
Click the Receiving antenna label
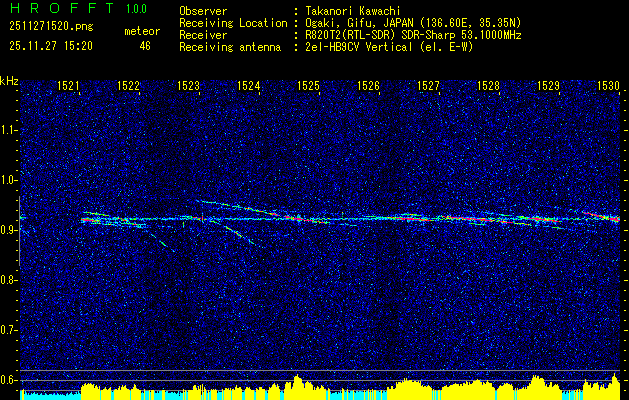(x=230, y=47)
